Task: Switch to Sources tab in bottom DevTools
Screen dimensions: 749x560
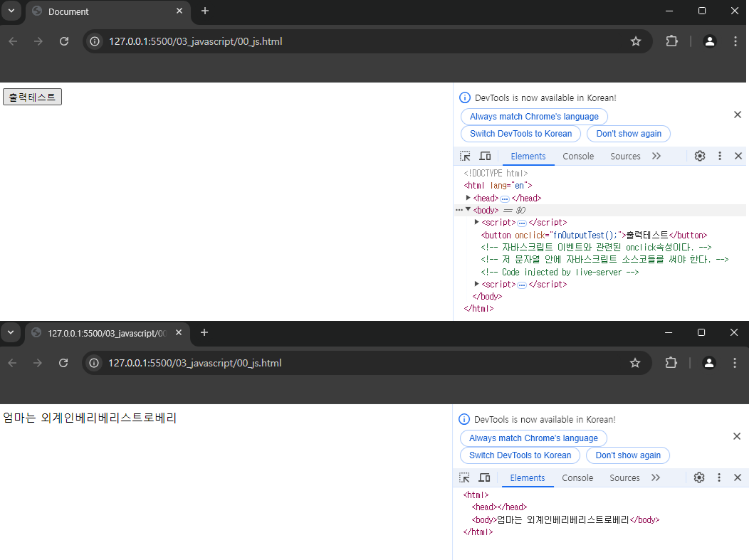Action: coord(624,478)
